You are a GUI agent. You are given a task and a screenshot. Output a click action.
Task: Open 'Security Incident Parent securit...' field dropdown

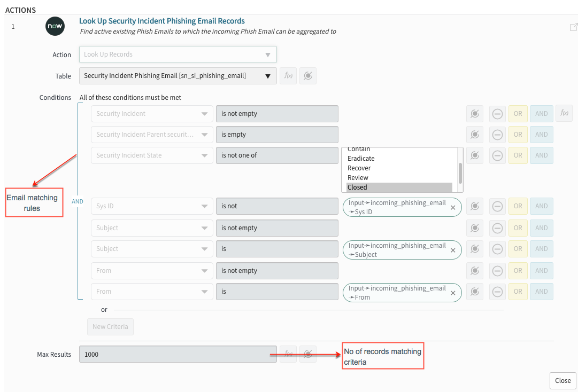pos(152,135)
